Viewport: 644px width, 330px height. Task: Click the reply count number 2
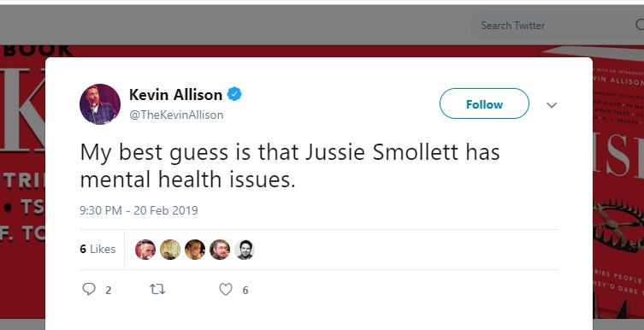[108, 291]
